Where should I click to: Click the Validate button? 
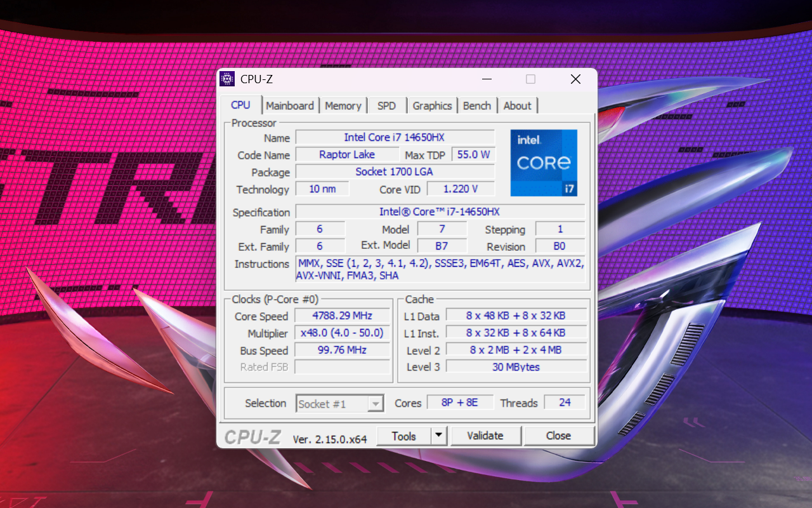(485, 436)
